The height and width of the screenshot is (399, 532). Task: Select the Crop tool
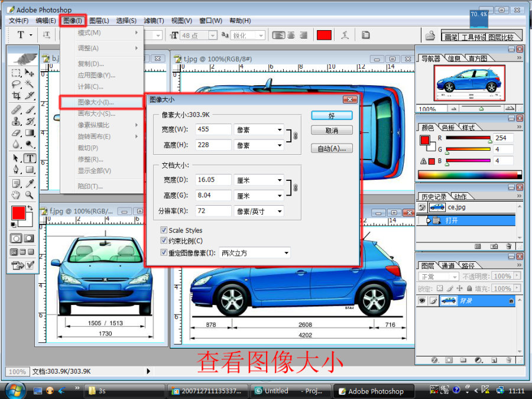(x=16, y=96)
